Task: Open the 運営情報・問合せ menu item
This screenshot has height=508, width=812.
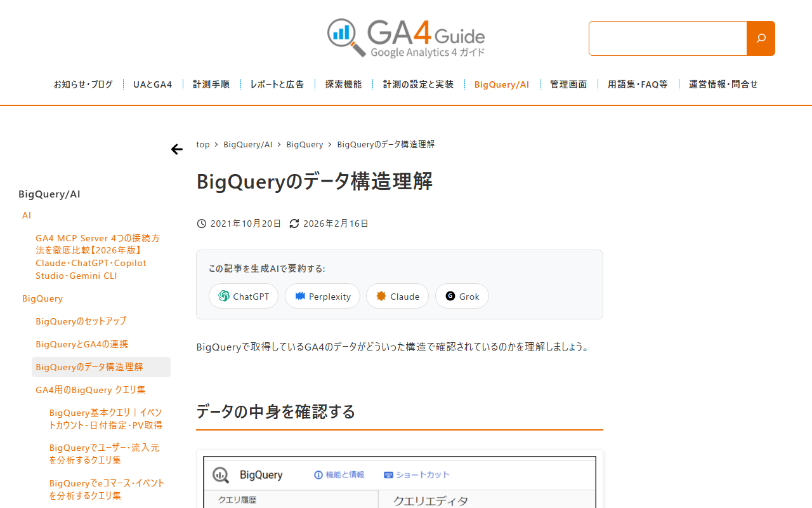Action: [723, 84]
